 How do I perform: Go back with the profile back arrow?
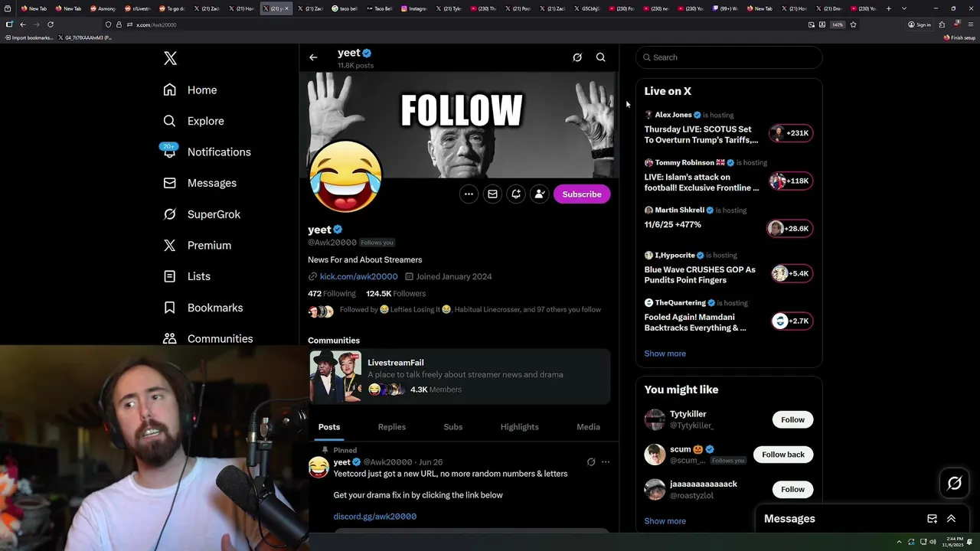point(313,57)
